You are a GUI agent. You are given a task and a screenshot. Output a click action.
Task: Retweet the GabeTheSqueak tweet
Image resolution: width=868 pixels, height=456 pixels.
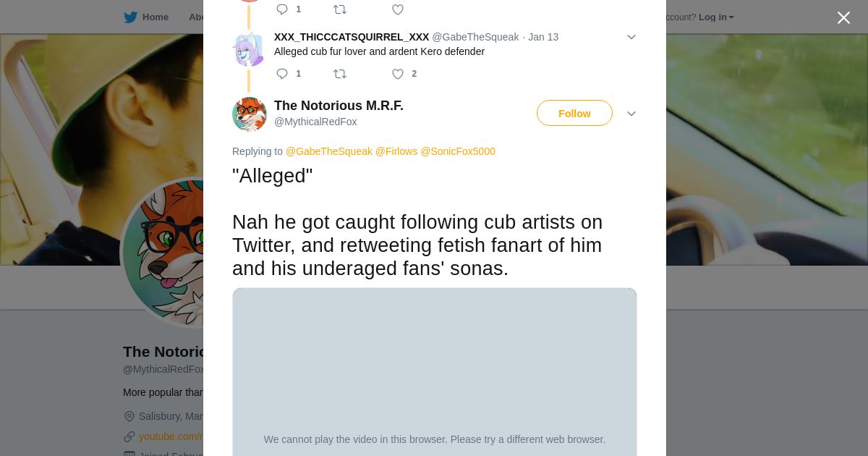[x=340, y=74]
